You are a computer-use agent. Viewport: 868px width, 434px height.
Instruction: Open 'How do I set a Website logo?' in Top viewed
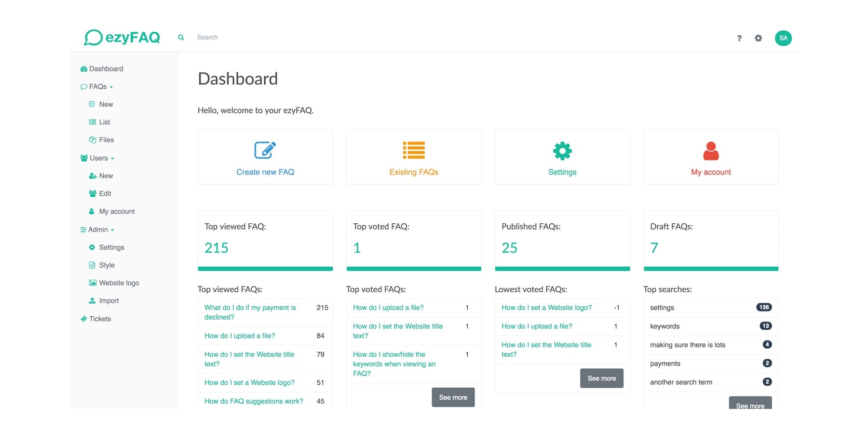(249, 382)
